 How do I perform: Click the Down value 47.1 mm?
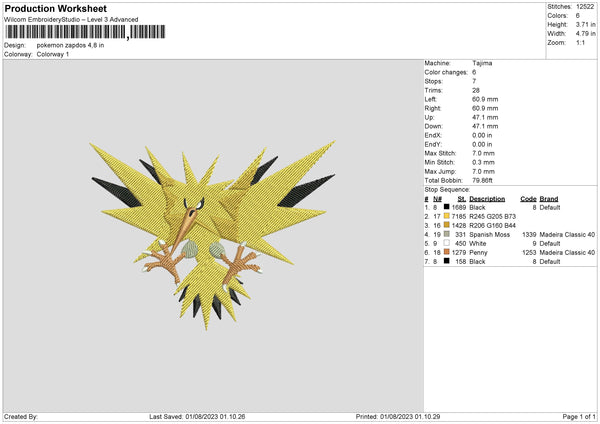click(x=485, y=126)
